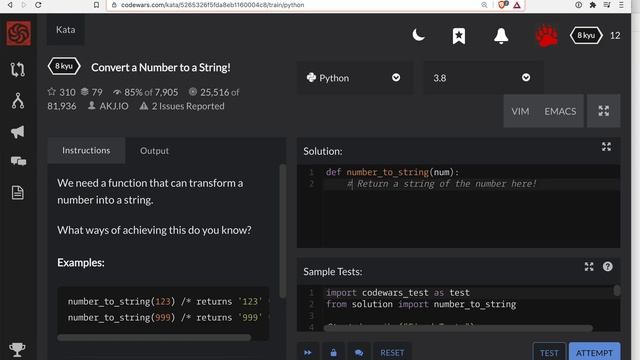Image resolution: width=640 pixels, height=360 pixels.
Task: Click the 310 stars count
Action: tap(62, 92)
